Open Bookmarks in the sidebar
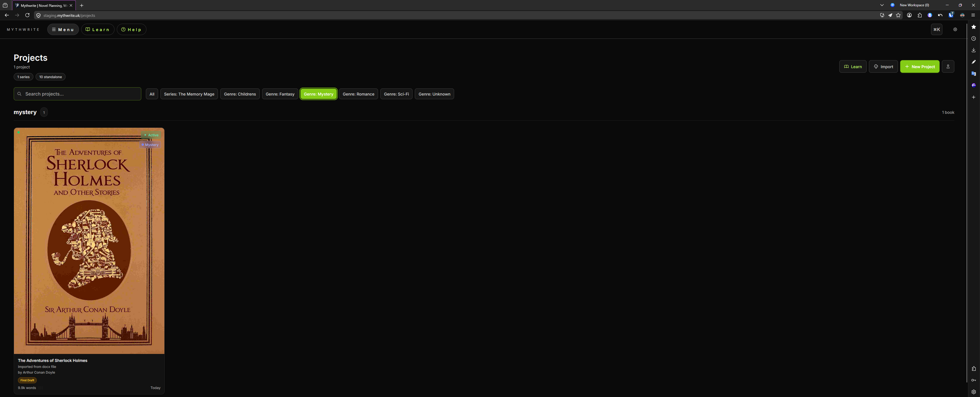This screenshot has width=980, height=397. (x=973, y=27)
